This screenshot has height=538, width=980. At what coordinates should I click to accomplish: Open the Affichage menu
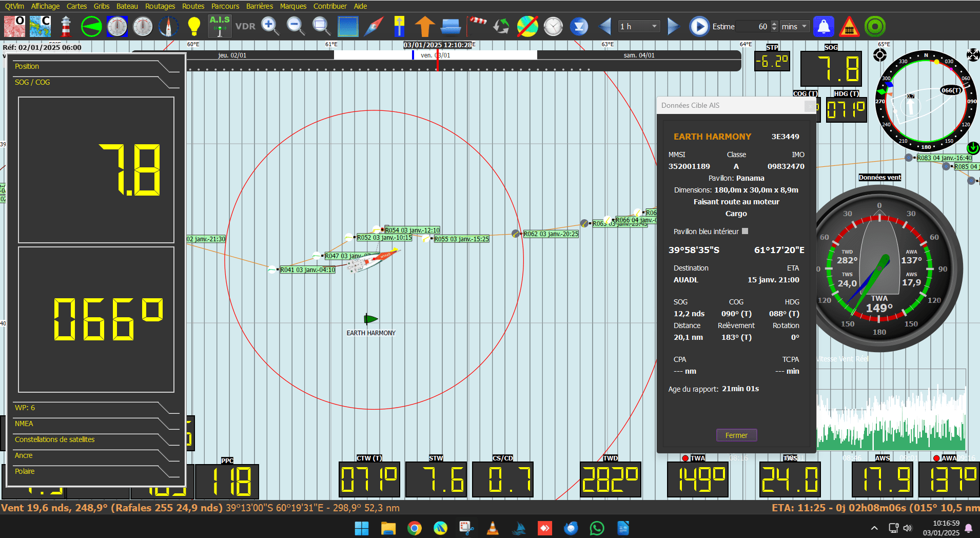tap(45, 6)
